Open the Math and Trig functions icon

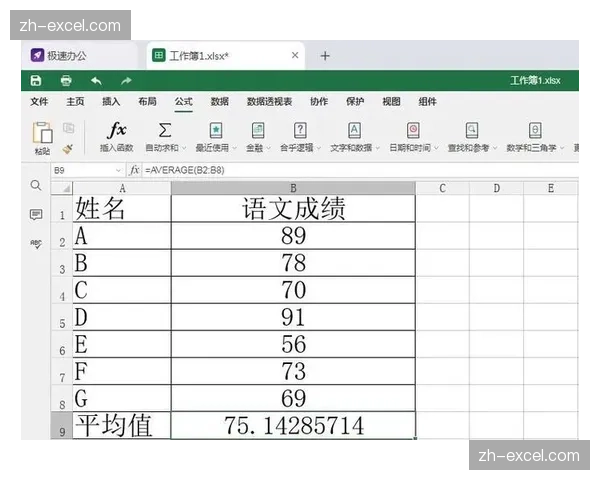pos(535,130)
